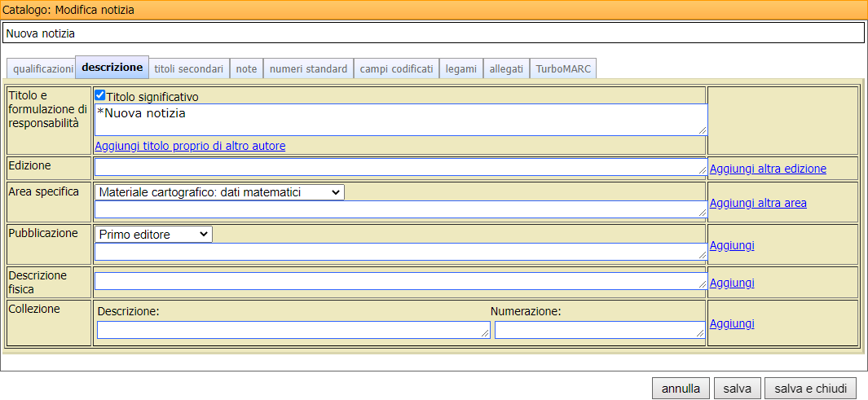Switch to the qualificazioni tab
The height and width of the screenshot is (400, 868).
42,69
